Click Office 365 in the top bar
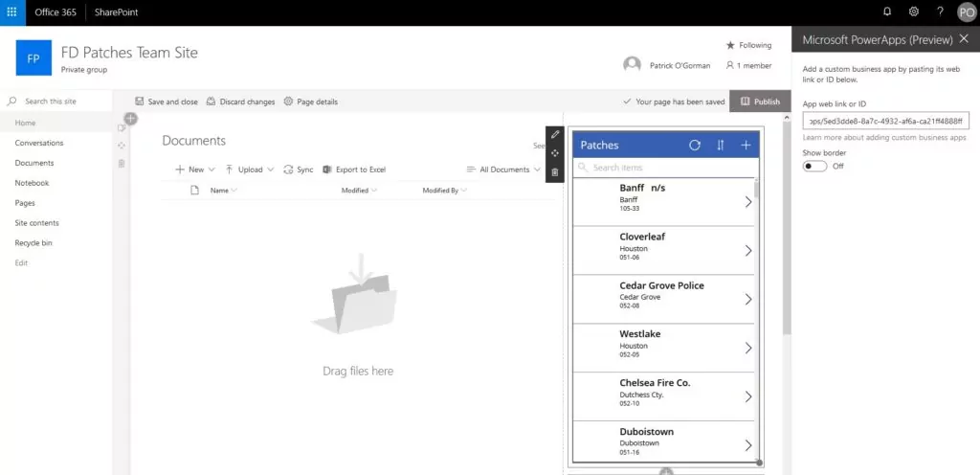 (56, 11)
